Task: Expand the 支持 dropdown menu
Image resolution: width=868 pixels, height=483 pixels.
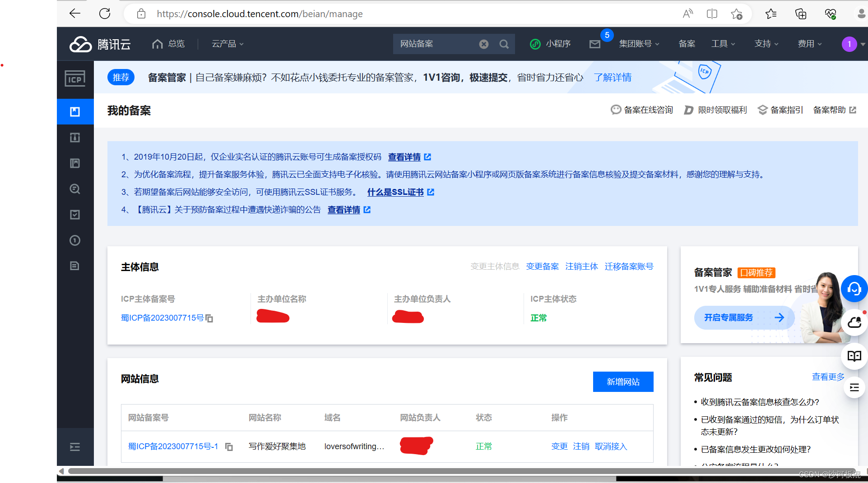Action: (766, 44)
